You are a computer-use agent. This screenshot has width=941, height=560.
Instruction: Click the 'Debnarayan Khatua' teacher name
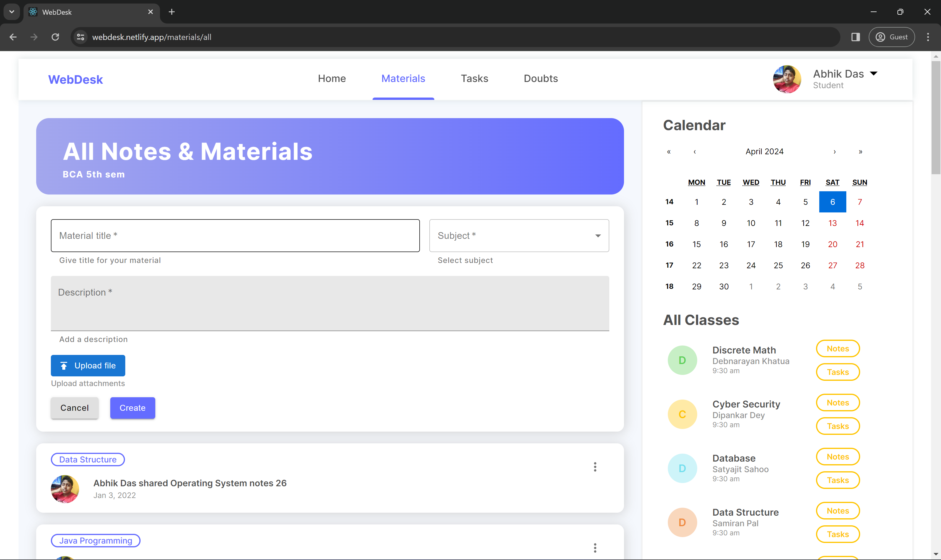[751, 361]
